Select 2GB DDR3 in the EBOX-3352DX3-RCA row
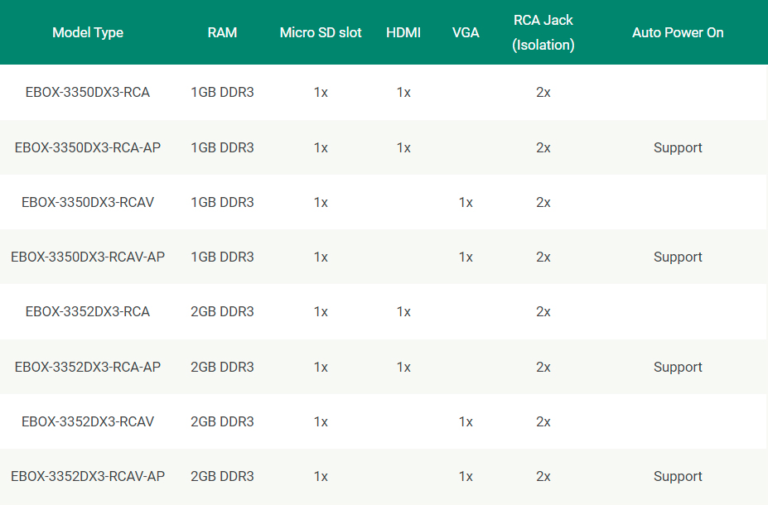 (x=222, y=311)
